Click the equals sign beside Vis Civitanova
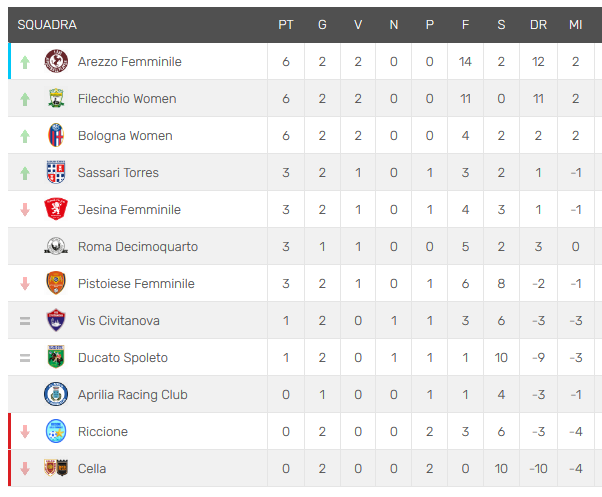602x497 pixels. pyautogui.click(x=25, y=321)
